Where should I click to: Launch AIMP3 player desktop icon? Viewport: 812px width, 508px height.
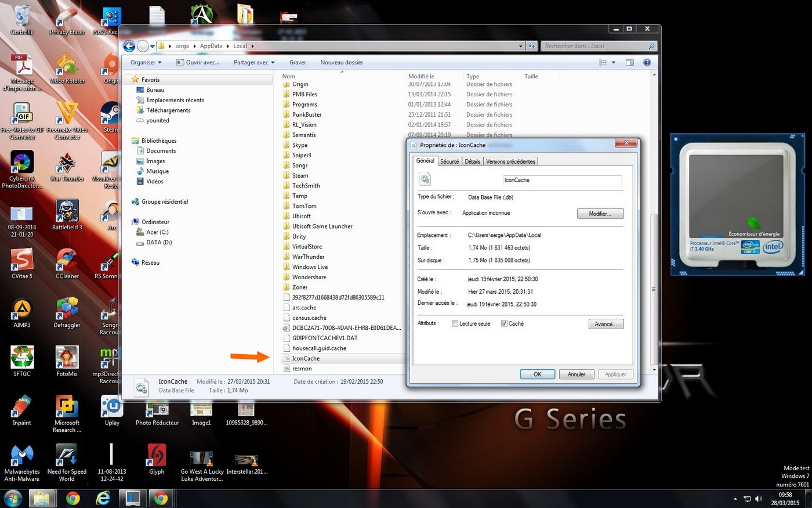point(22,312)
